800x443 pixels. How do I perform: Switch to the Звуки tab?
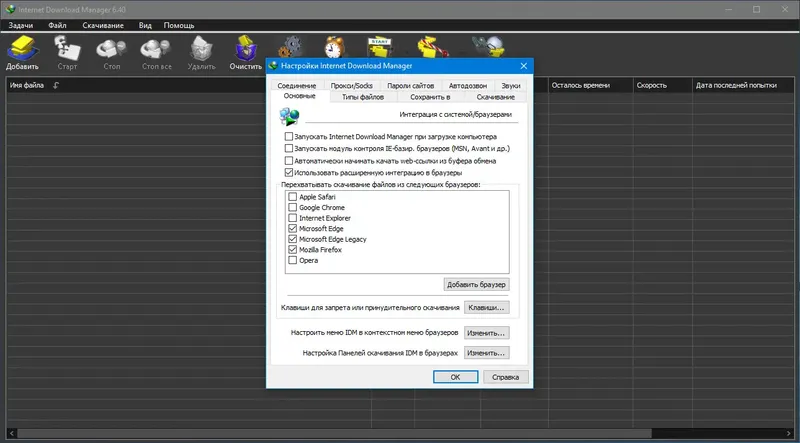[x=511, y=86]
